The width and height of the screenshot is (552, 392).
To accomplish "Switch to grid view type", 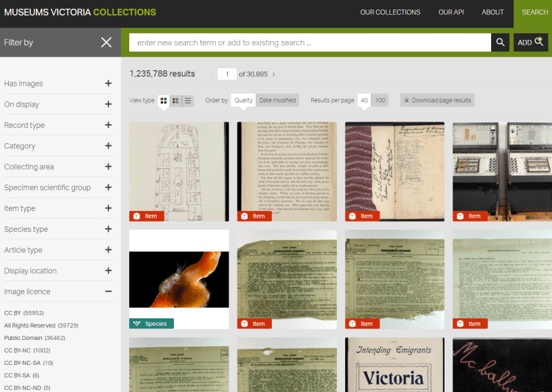I will point(164,101).
